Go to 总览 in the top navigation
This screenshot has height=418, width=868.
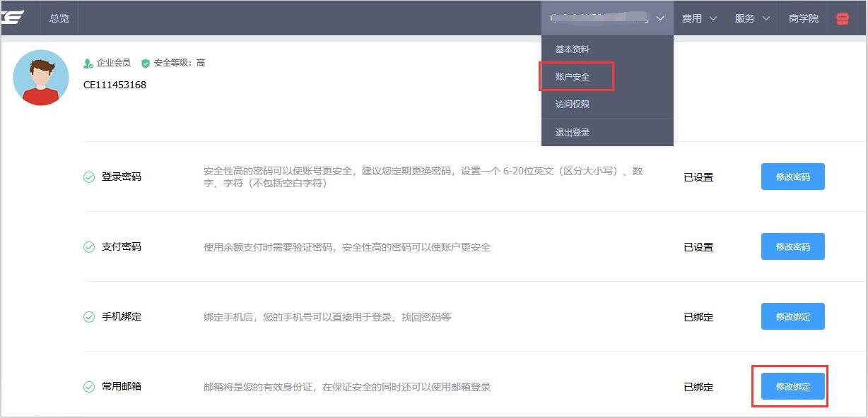(x=59, y=18)
